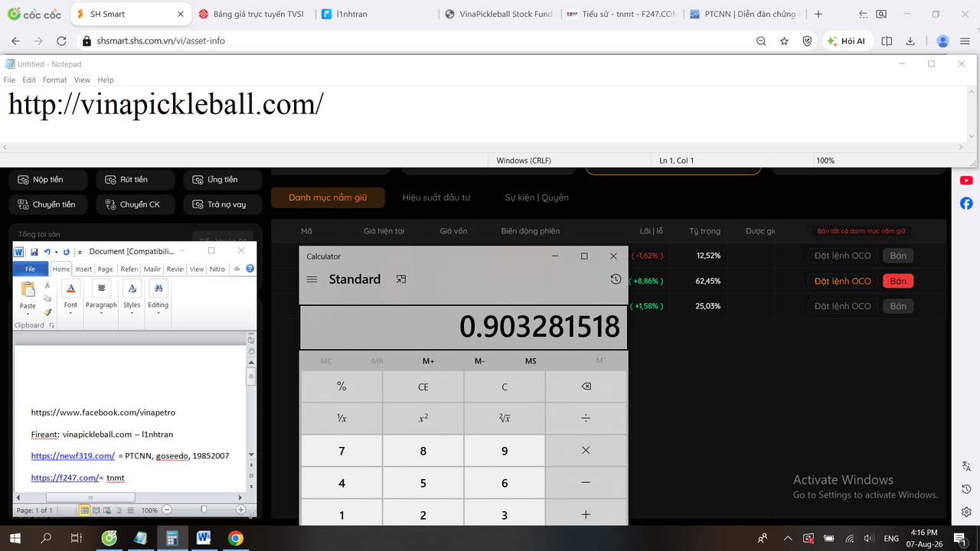The image size is (980, 551).
Task: Click the Save icon in Word's quick access toolbar
Action: click(34, 252)
